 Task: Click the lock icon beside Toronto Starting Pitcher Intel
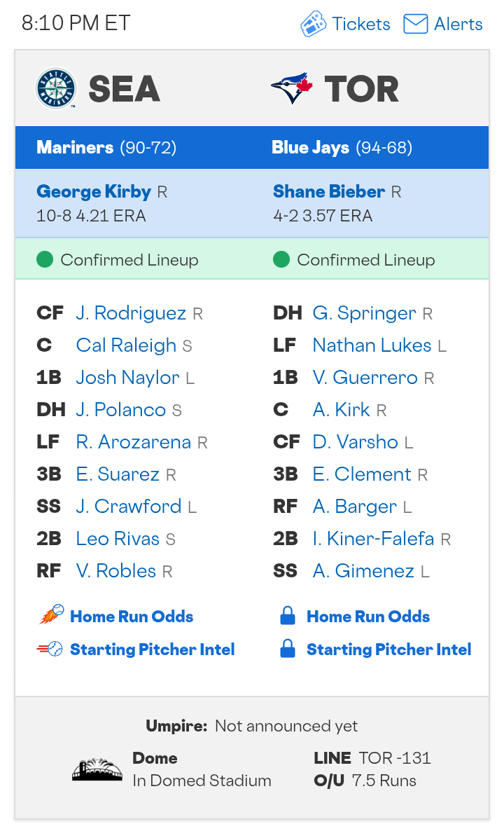287,650
